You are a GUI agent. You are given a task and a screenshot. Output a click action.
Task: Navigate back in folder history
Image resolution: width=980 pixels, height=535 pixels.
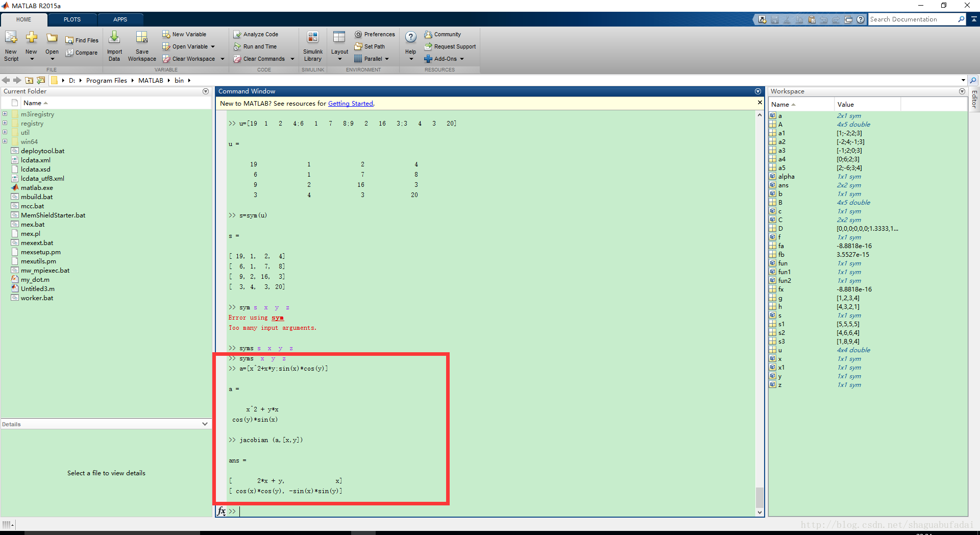(6, 80)
